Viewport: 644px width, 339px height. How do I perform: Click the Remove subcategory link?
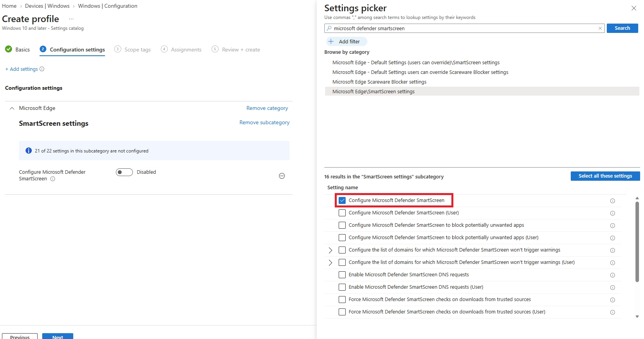tap(264, 122)
